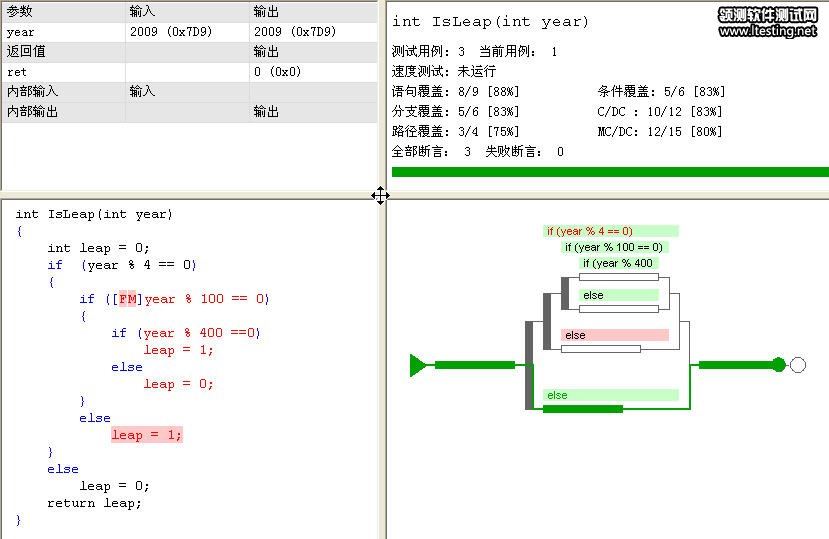
Task: Select the 返回值 row in table
Action: tap(26, 52)
